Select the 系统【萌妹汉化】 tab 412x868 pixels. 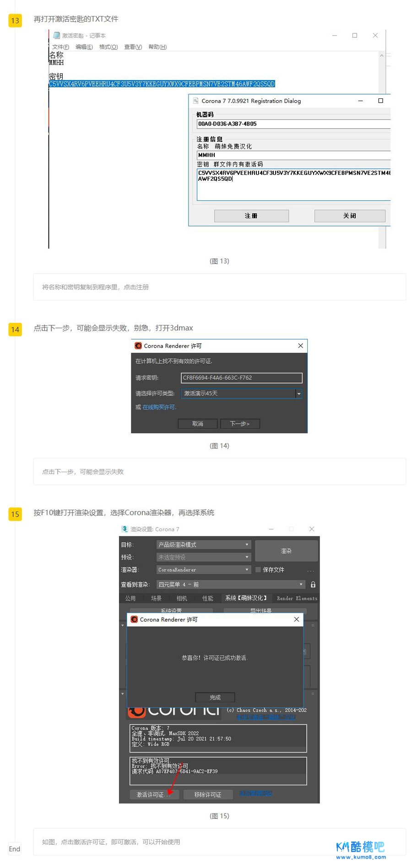[x=246, y=598]
